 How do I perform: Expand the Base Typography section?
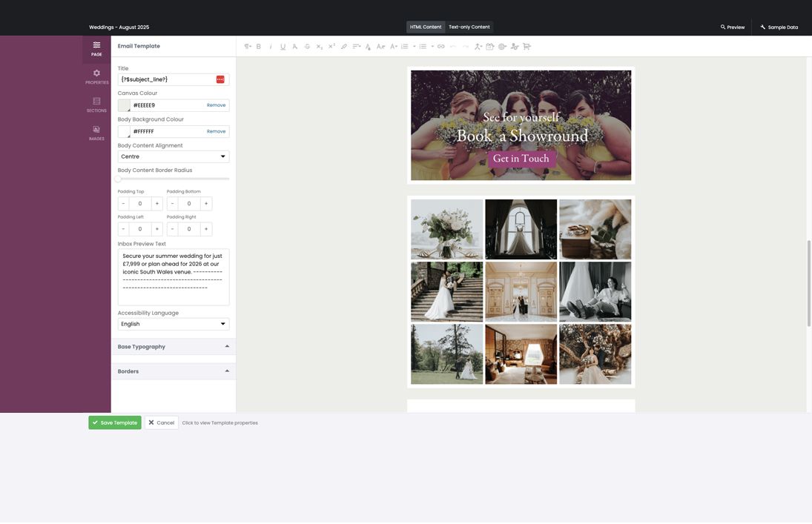174,347
